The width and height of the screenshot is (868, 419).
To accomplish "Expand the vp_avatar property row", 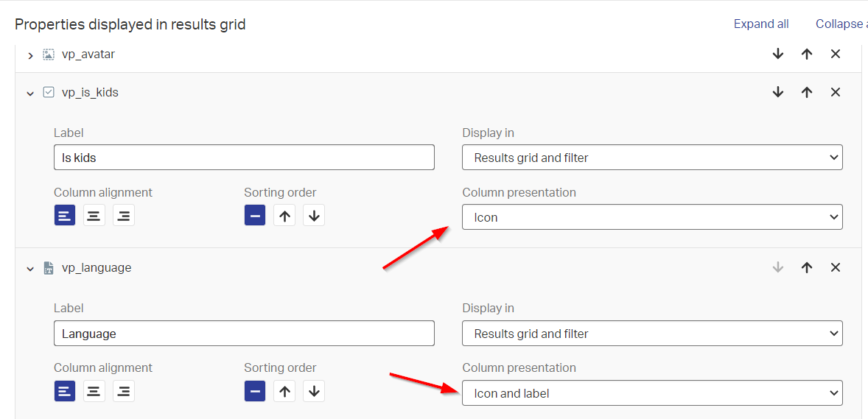I will click(30, 55).
